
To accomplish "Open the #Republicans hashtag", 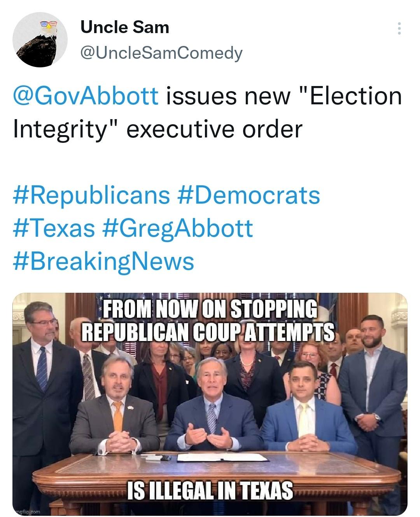I will coord(91,195).
